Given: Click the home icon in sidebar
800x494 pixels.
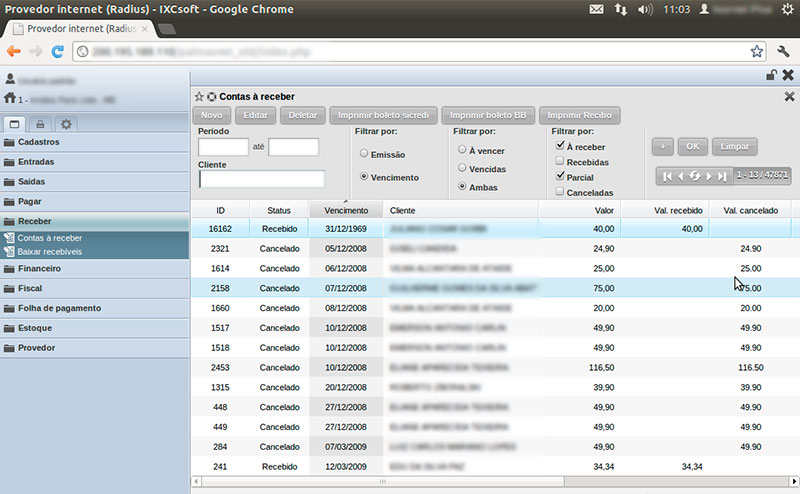Looking at the screenshot, I should click(x=10, y=98).
